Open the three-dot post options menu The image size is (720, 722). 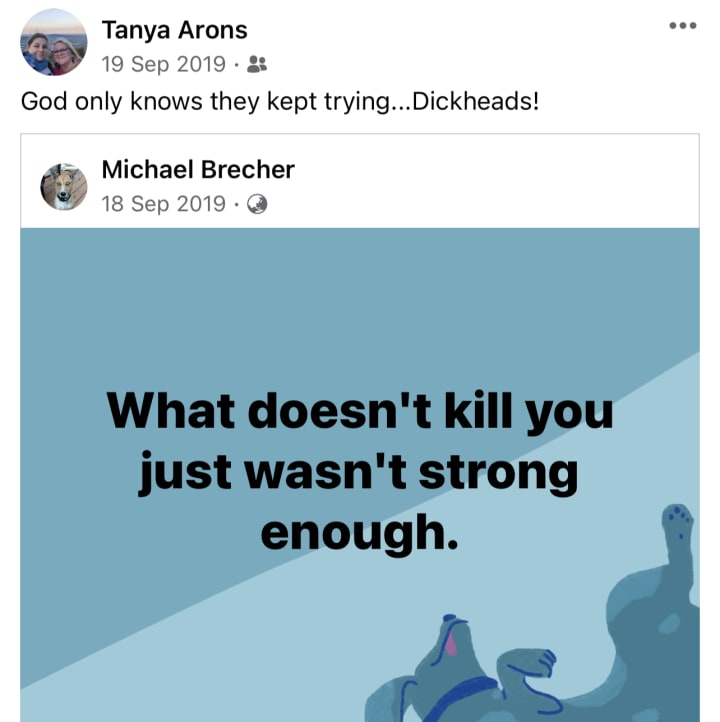coord(683,25)
